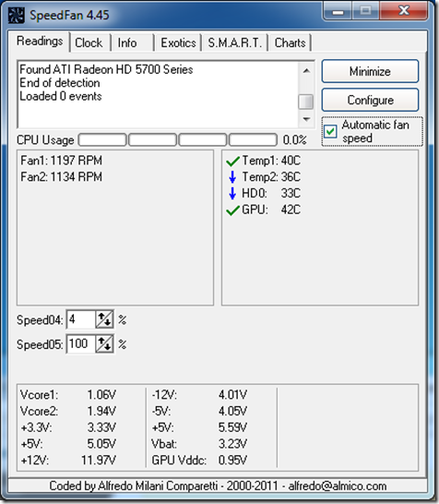Select the Fan2: 1134 RPM reading
This screenshot has width=439, height=504.
(x=62, y=177)
